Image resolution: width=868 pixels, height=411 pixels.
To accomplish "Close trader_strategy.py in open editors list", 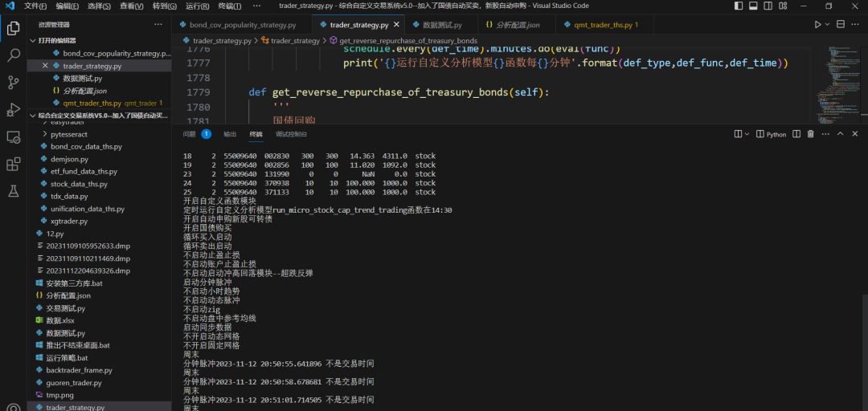I will tap(45, 66).
